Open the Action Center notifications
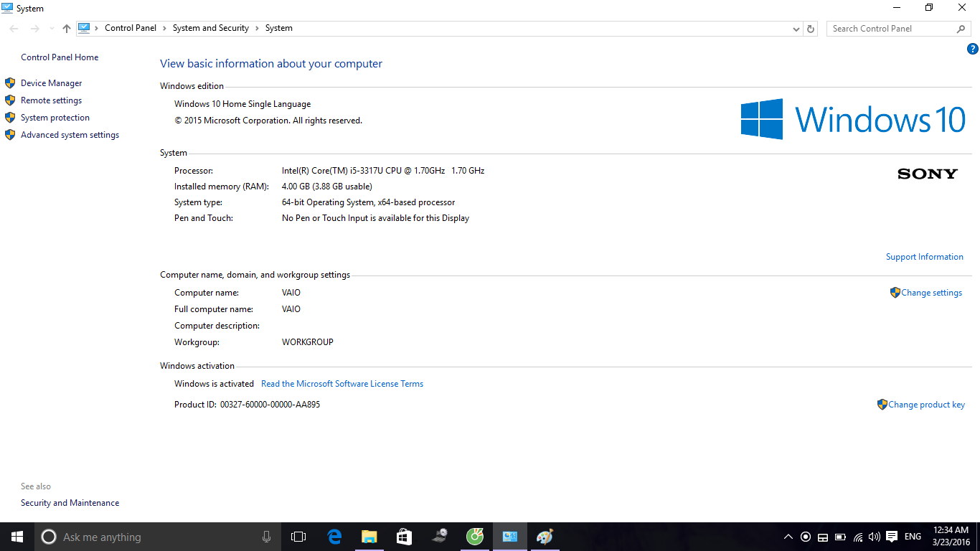980x551 pixels. click(x=892, y=537)
